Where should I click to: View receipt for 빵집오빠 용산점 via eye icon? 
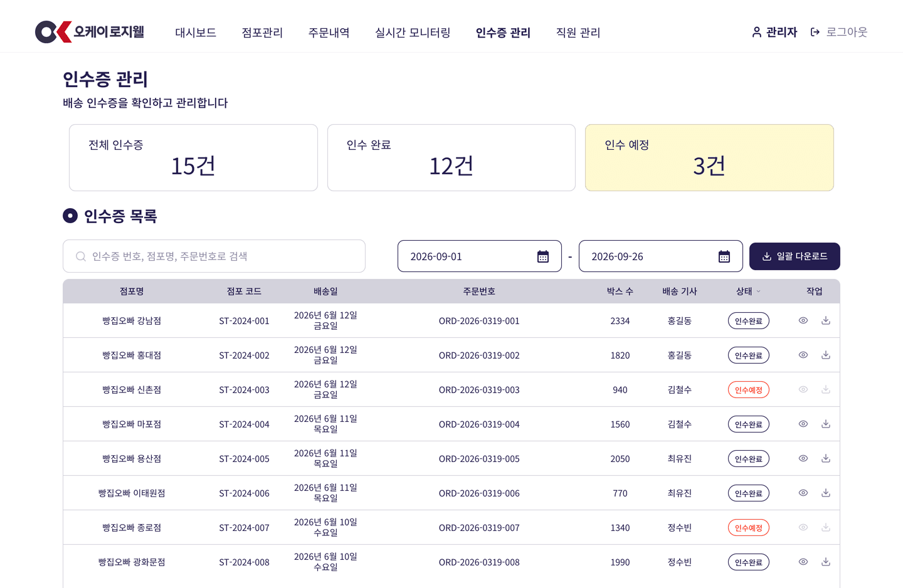coord(803,458)
